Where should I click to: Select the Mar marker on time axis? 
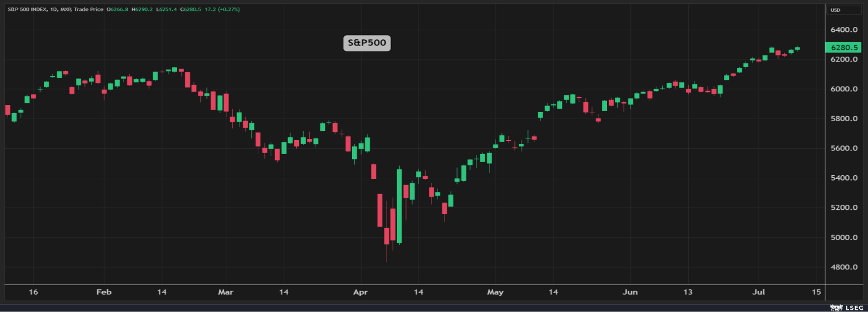click(x=226, y=292)
